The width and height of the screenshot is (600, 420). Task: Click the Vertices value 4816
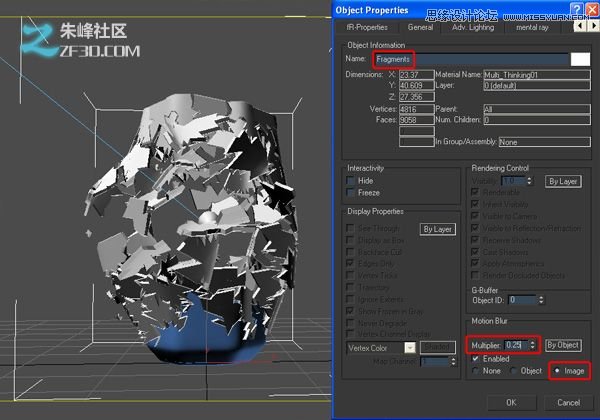[x=417, y=109]
